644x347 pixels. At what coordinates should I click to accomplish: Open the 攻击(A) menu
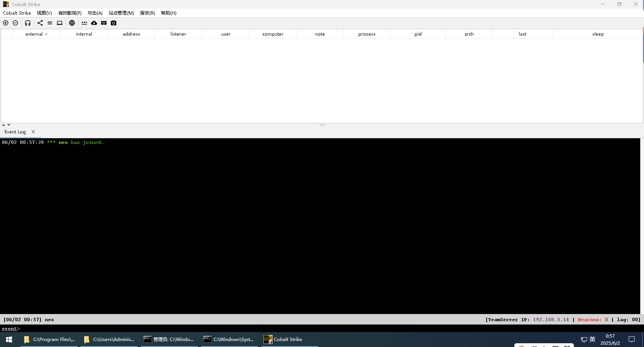(95, 13)
